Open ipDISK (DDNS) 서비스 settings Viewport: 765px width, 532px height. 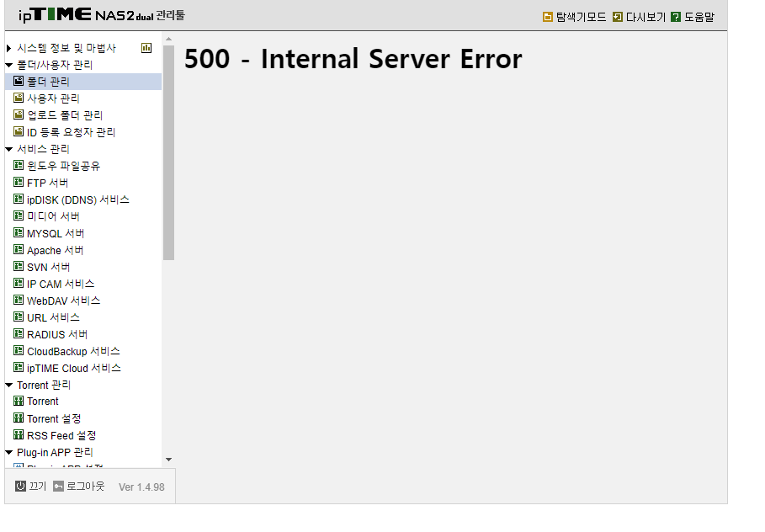(x=78, y=199)
